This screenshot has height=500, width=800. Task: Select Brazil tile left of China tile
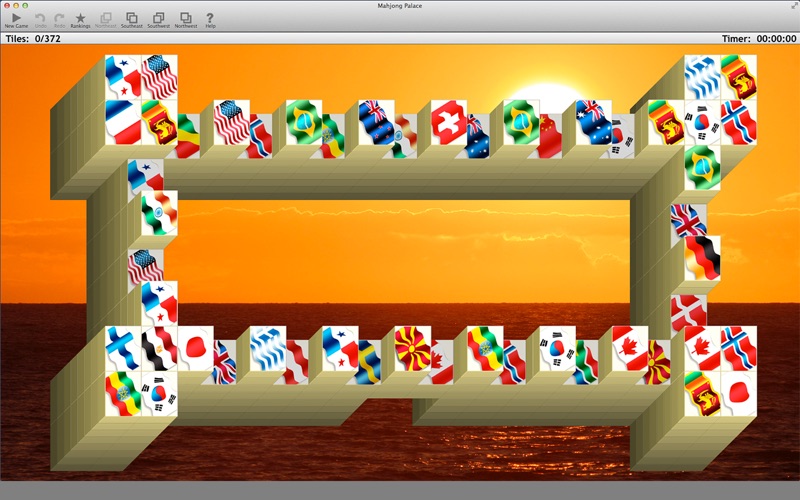521,122
